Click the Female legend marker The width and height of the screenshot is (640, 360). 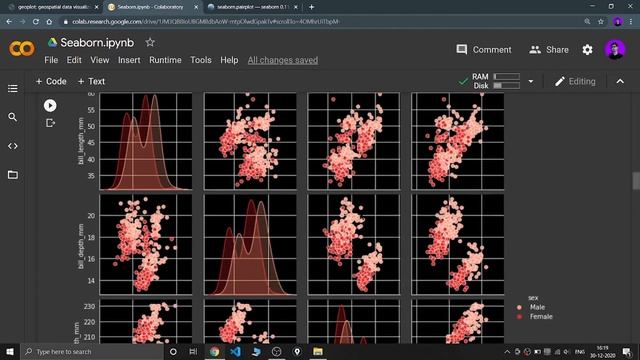click(x=519, y=317)
